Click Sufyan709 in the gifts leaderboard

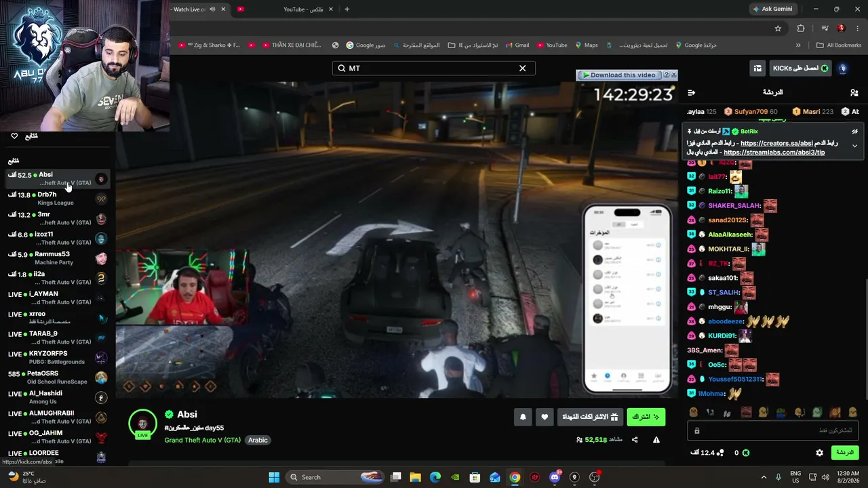pos(751,112)
